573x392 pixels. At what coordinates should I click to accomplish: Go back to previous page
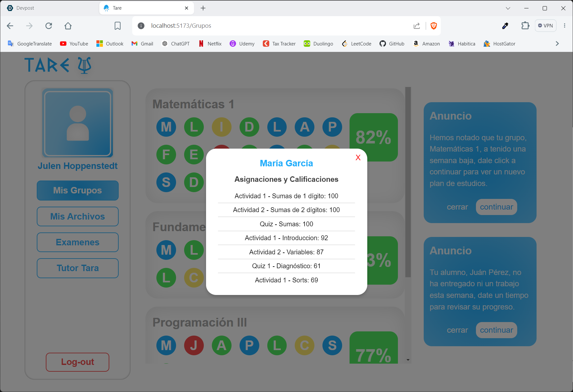click(10, 26)
